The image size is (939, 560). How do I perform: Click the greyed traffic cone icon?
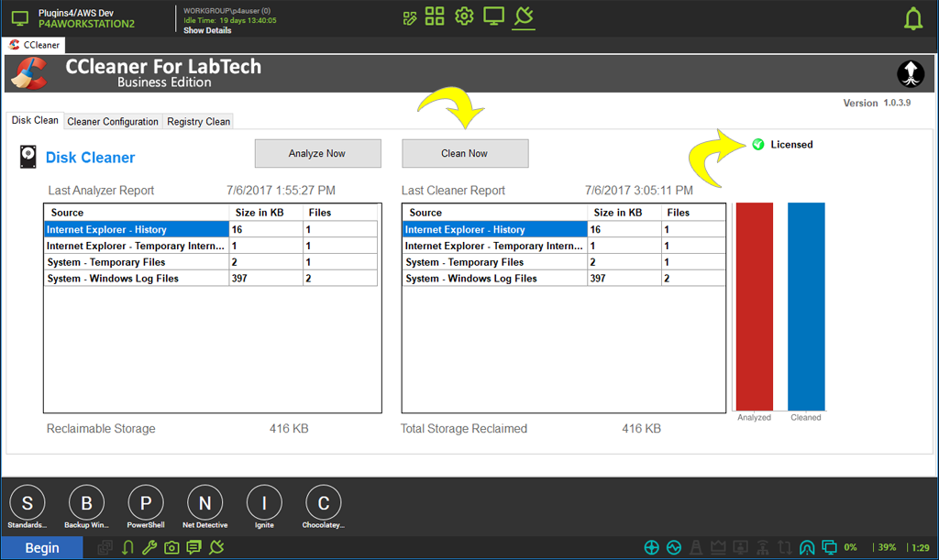[x=696, y=547]
